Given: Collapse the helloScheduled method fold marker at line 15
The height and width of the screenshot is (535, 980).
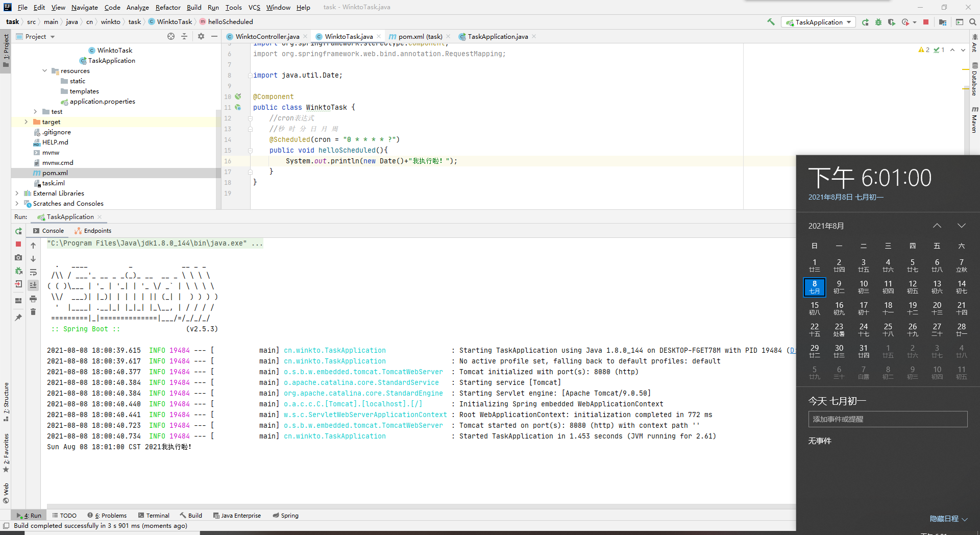Looking at the screenshot, I should pos(250,151).
